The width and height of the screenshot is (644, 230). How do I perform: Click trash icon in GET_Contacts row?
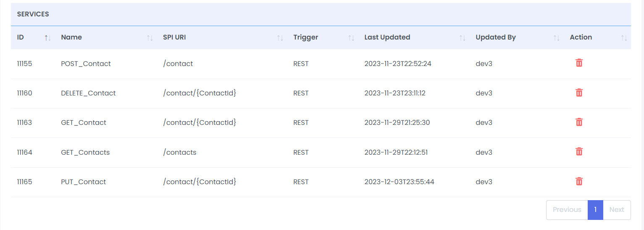579,151
